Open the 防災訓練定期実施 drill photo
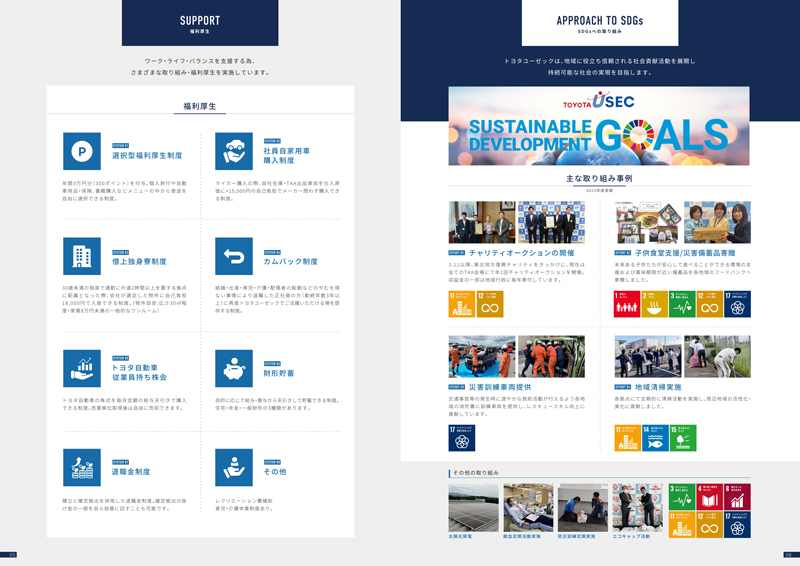Screen dimensions: 800x566 (x=583, y=508)
